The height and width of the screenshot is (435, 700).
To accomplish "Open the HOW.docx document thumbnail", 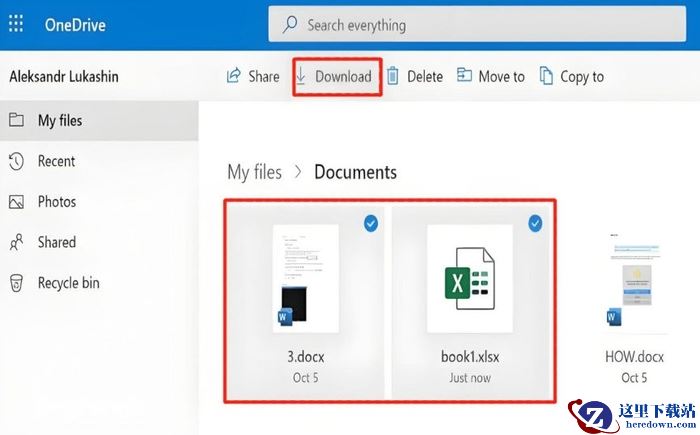I will click(x=635, y=281).
